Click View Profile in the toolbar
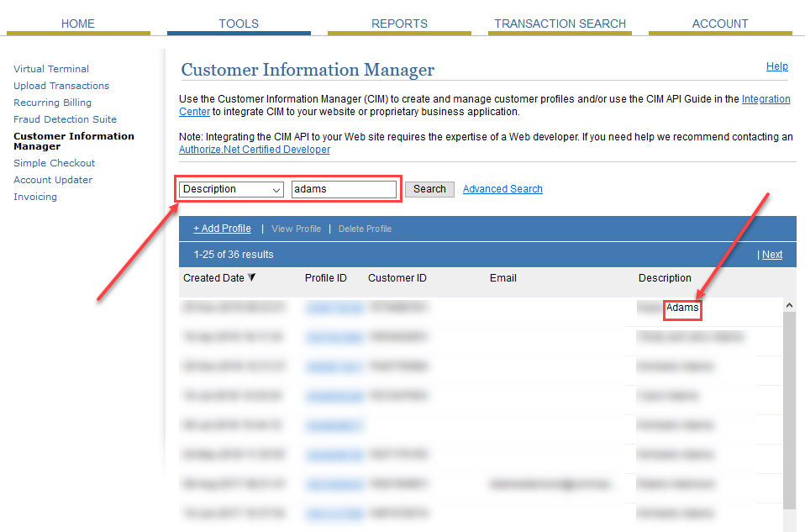Image resolution: width=805 pixels, height=532 pixels. (x=297, y=229)
